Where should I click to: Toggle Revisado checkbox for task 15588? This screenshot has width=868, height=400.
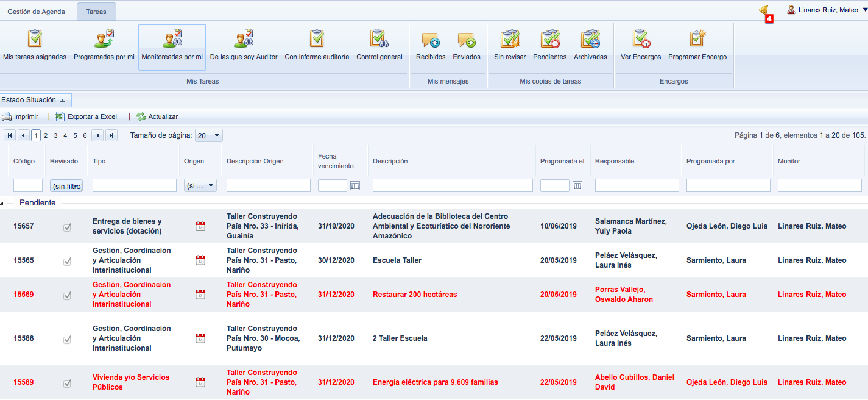[67, 339]
